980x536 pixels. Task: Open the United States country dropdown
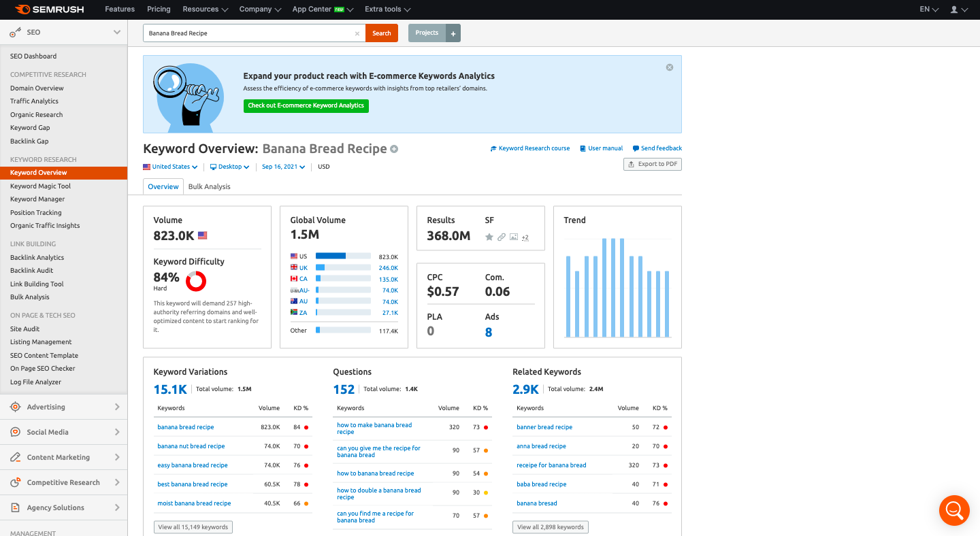(x=170, y=167)
